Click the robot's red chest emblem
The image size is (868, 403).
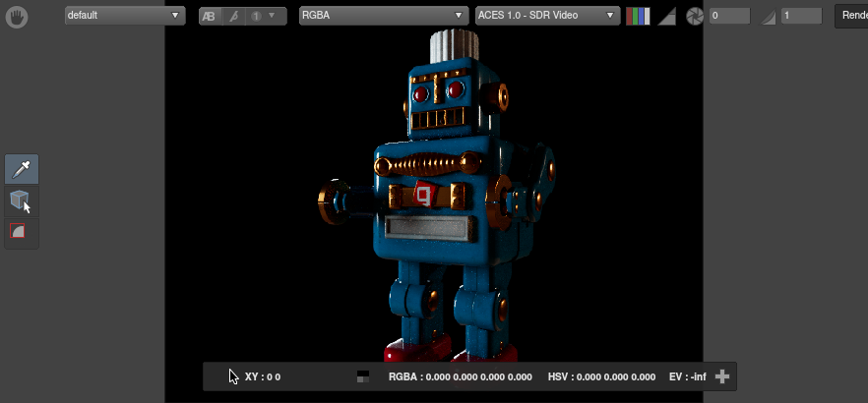[425, 193]
